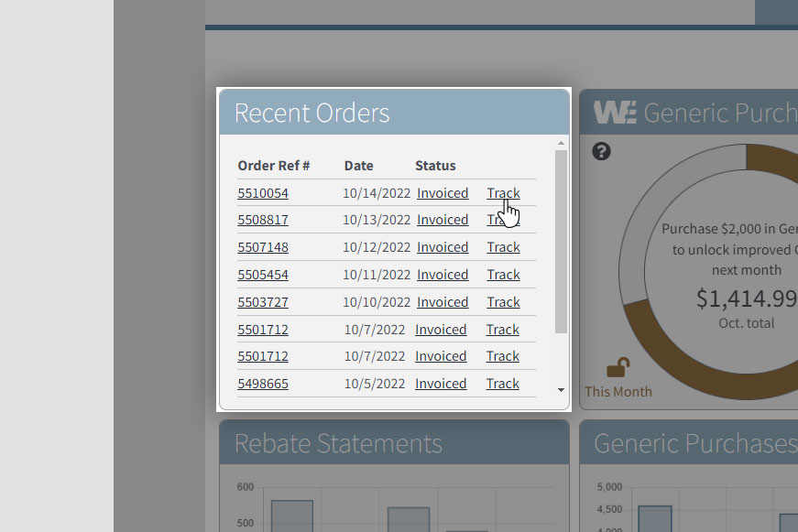Click the Recent Orders scrollbar thumb
The height and width of the screenshot is (532, 798).
561,242
